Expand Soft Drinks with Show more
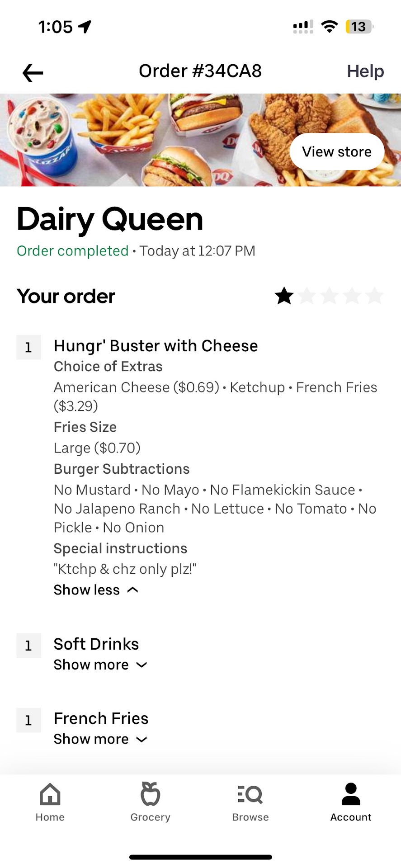Viewport: 401px width, 868px height. point(100,665)
